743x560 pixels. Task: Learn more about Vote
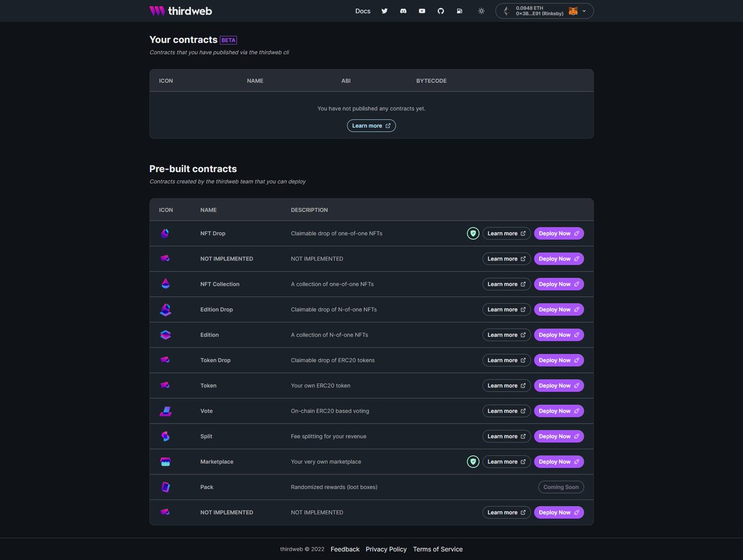coord(506,411)
